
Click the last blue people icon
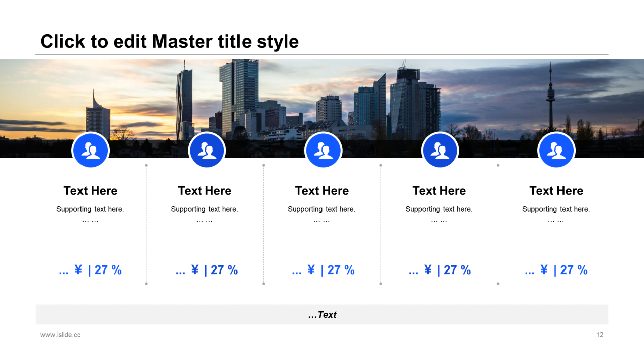coord(556,150)
